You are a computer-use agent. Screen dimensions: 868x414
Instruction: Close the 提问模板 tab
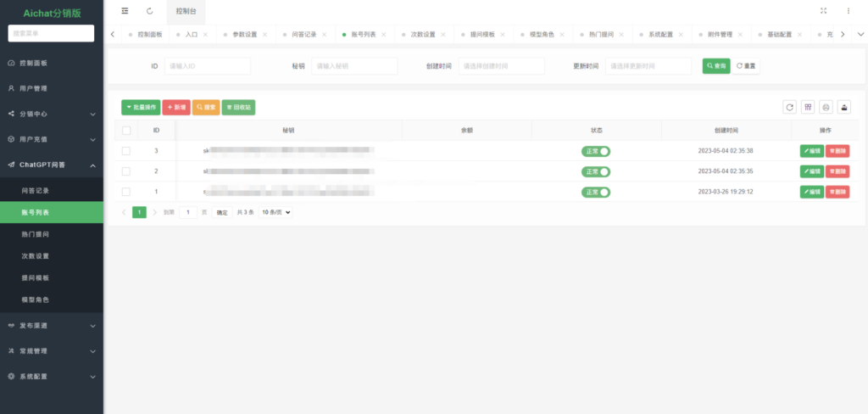(503, 35)
